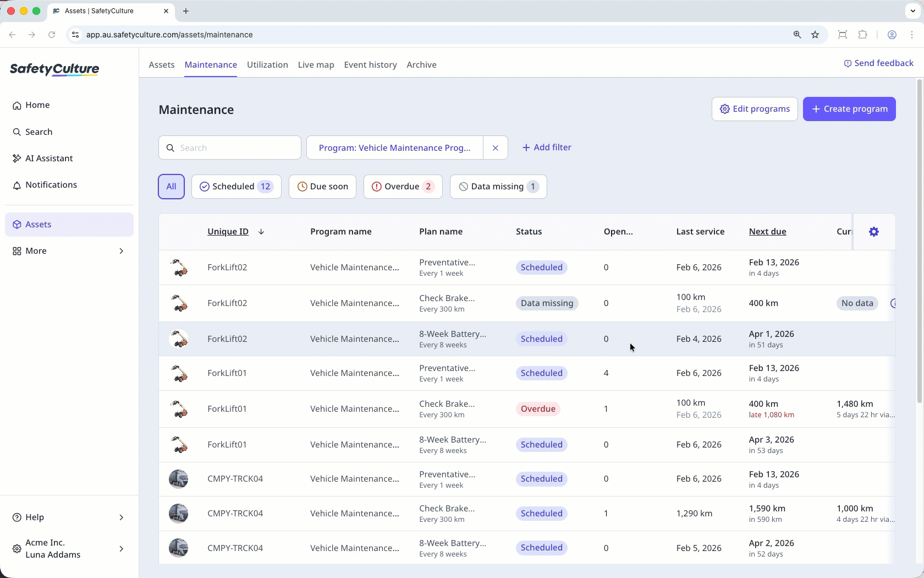Click the ForkLift02 Preventative row thumbnail
The image size is (924, 578).
pos(178,268)
